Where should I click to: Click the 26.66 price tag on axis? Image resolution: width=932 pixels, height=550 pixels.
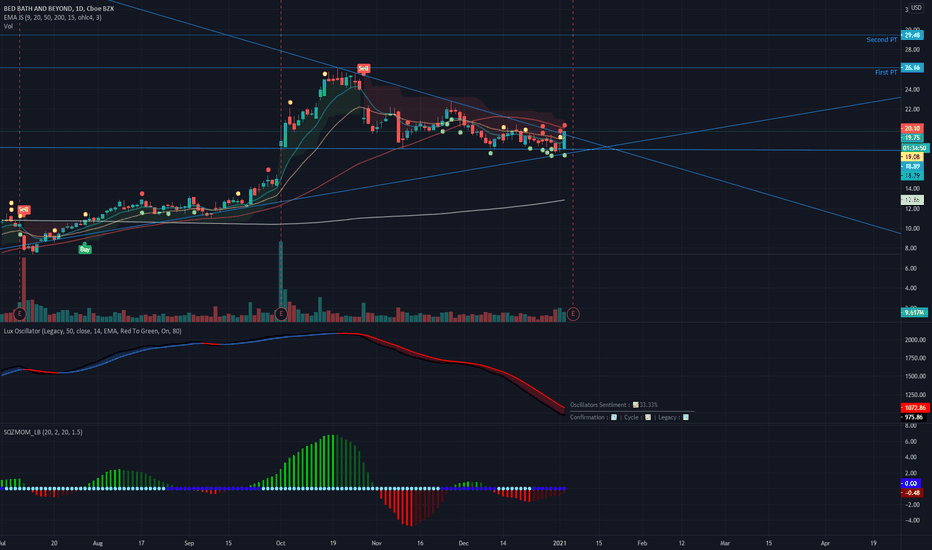point(912,68)
